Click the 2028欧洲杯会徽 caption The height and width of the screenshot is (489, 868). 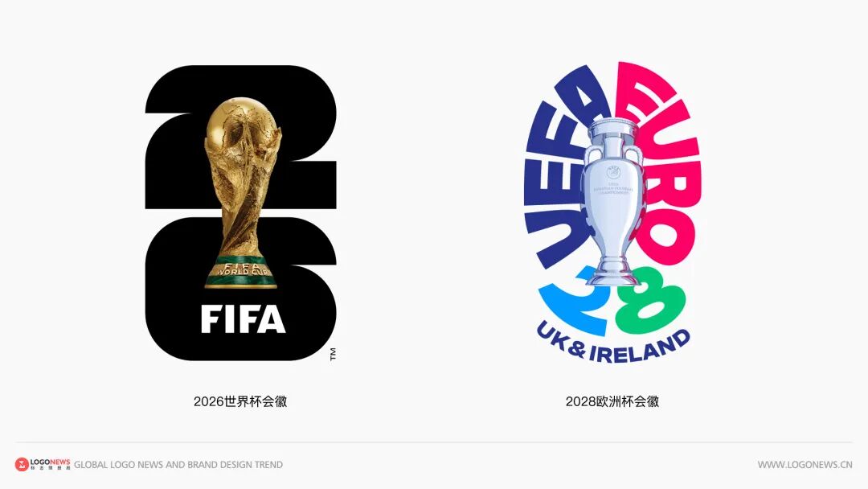coord(612,401)
